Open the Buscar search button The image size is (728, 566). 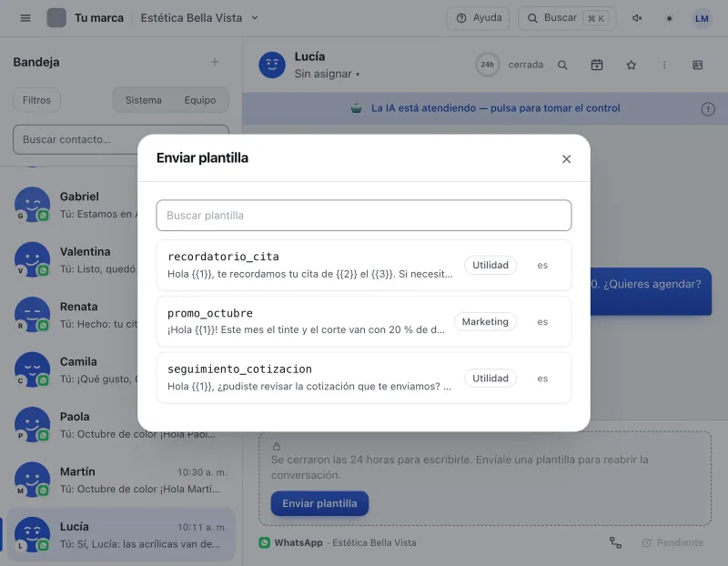click(x=567, y=18)
